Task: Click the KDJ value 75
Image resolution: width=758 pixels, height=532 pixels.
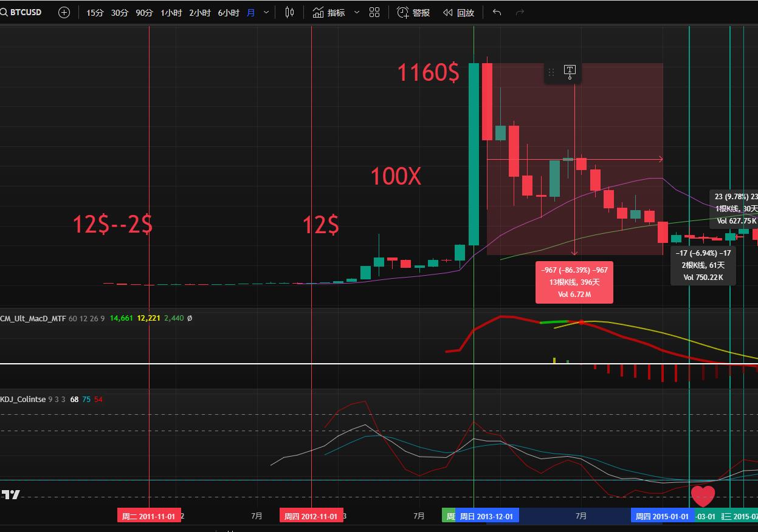Action: tap(86, 399)
